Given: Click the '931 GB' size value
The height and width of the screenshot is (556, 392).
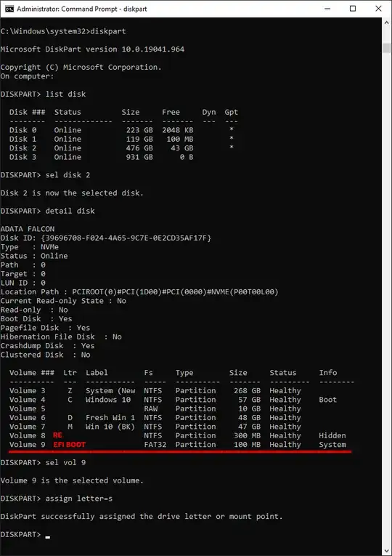Looking at the screenshot, I should (139, 157).
